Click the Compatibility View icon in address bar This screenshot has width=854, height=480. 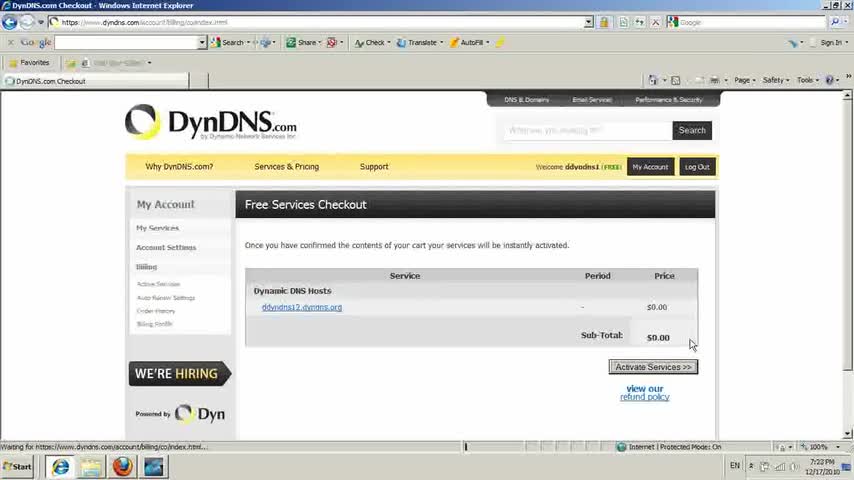pos(624,22)
